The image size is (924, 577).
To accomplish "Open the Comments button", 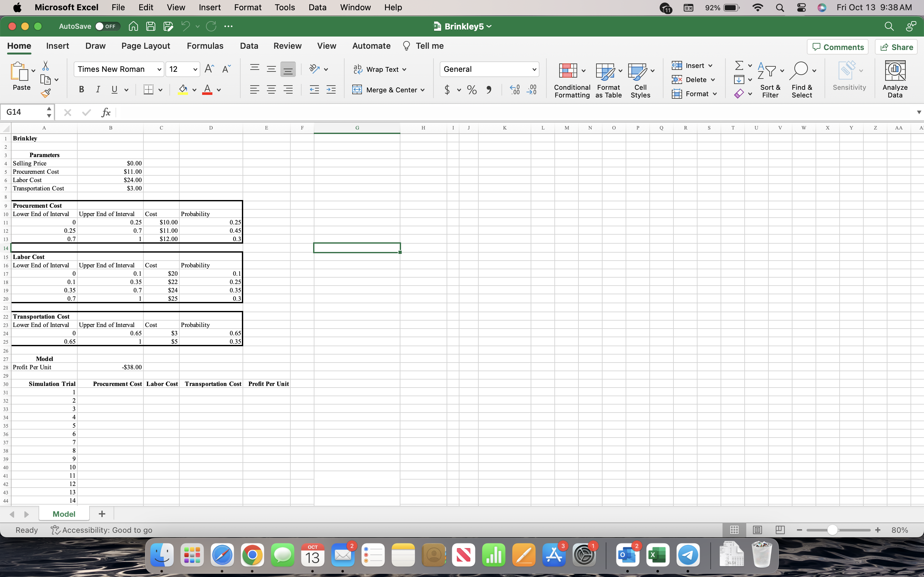I will coord(837,47).
